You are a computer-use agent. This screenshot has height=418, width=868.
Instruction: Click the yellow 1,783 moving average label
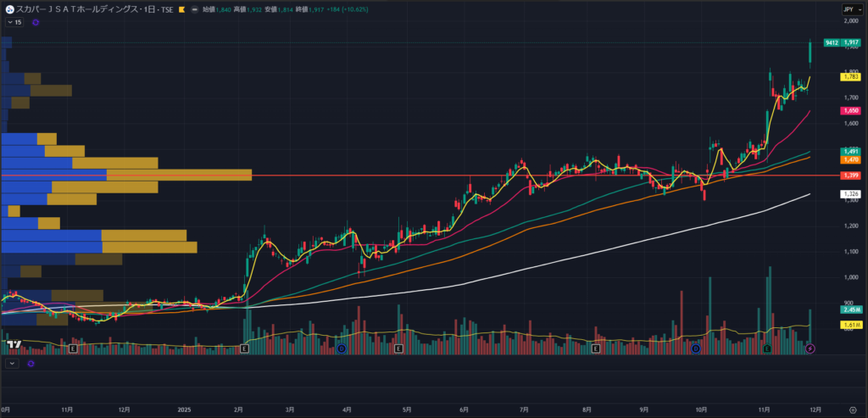point(850,77)
